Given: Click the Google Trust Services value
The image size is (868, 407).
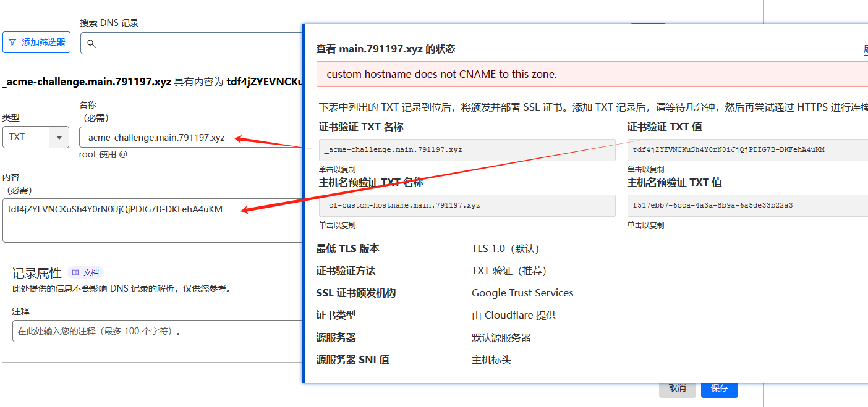Looking at the screenshot, I should tap(522, 293).
